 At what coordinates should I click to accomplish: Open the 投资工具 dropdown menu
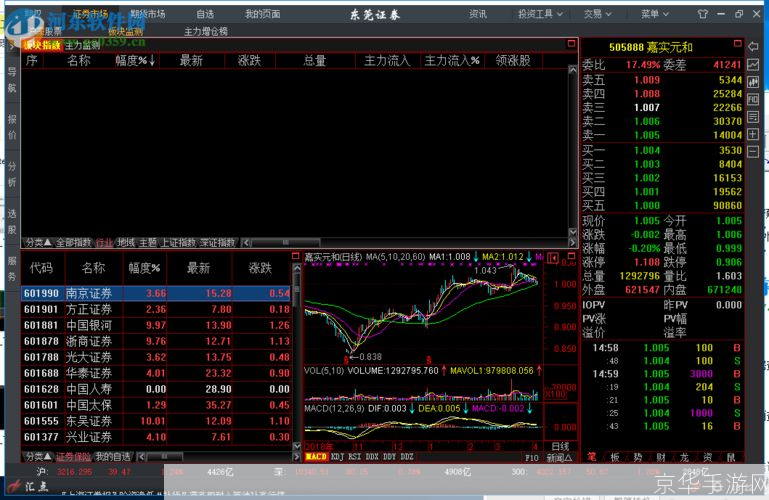[x=540, y=14]
